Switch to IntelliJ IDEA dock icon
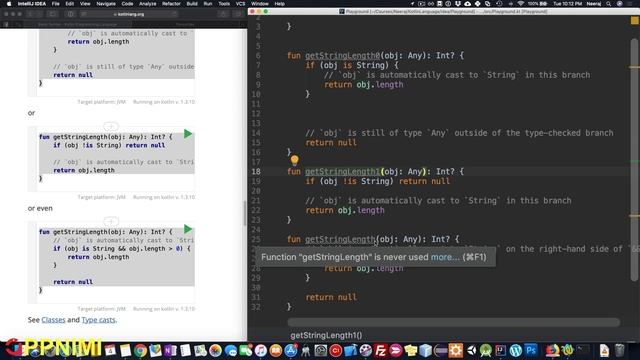The image size is (640, 360). click(x=501, y=350)
